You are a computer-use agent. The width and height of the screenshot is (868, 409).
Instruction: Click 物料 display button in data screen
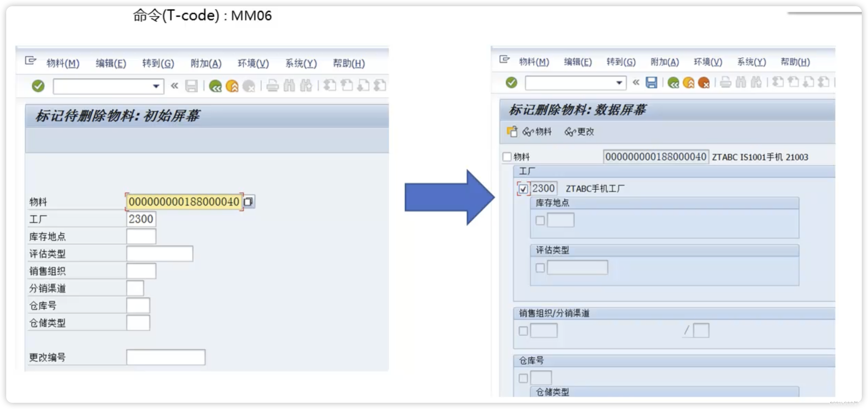coord(537,132)
